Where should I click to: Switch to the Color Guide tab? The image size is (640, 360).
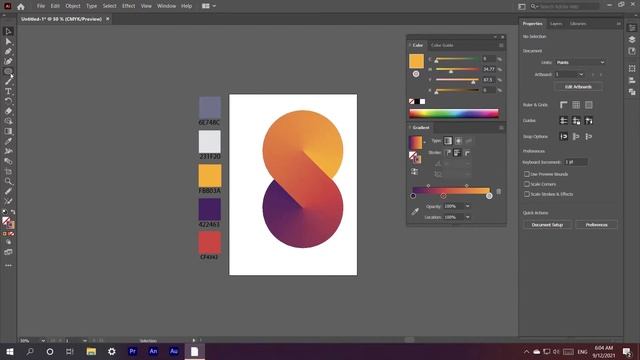442,45
